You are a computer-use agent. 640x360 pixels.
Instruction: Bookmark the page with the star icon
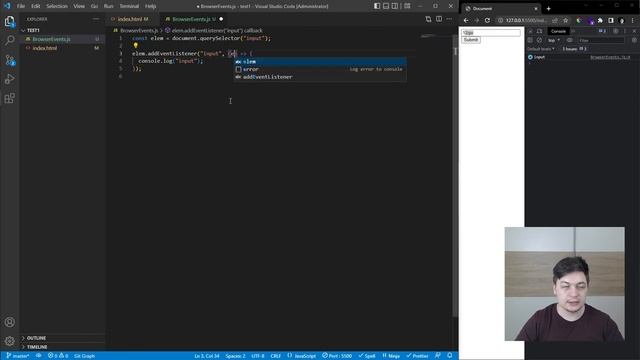tap(565, 20)
